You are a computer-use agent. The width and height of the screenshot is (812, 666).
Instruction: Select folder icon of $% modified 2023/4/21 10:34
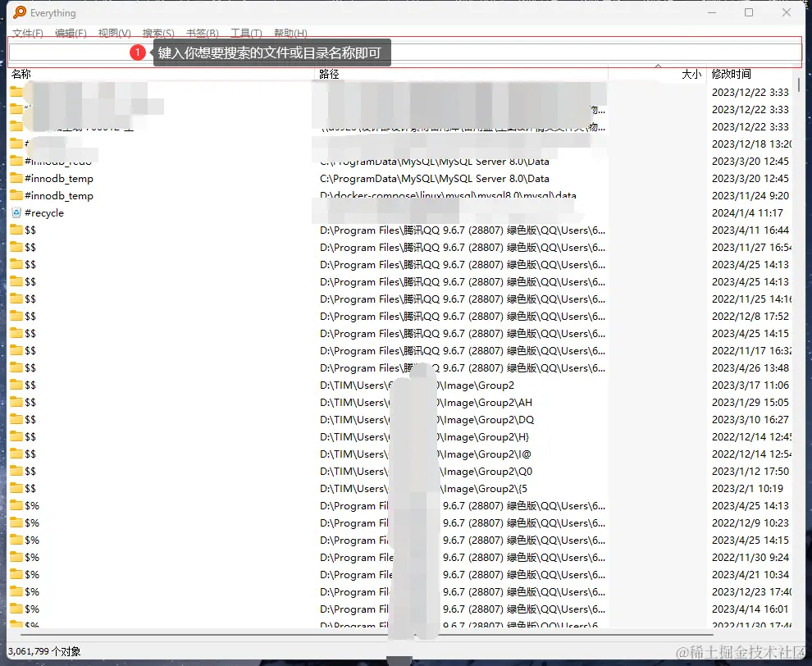16,574
